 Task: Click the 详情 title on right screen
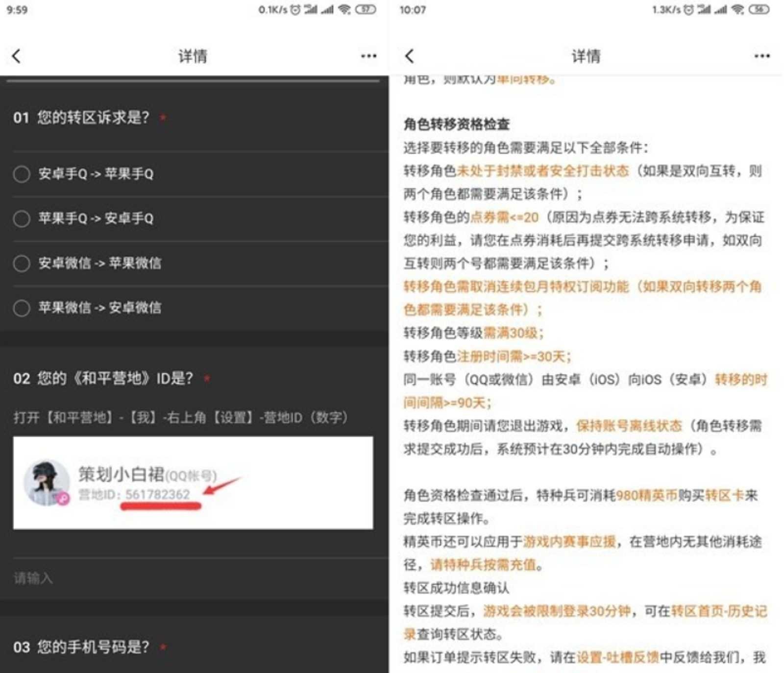click(x=586, y=56)
